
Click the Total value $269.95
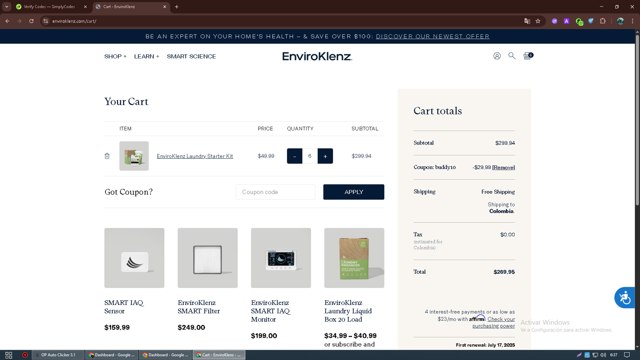pyautogui.click(x=504, y=272)
